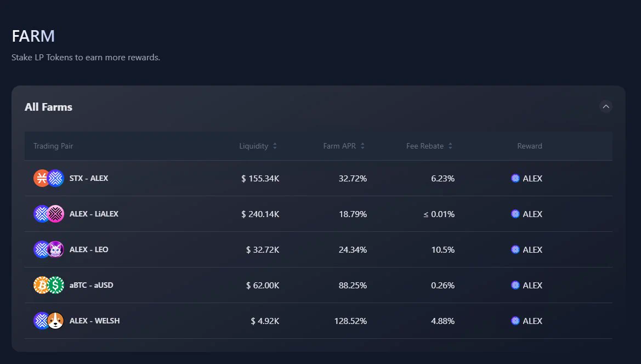Click Farm APR value 128.52%
Screen dimensions: 641x364
[350, 321]
